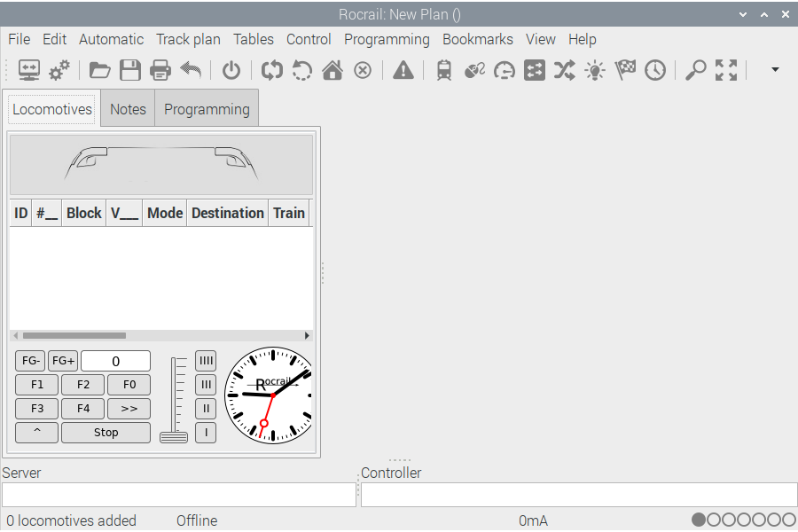Click the magnifier zoom icon in the toolbar
The image size is (798, 532).
[696, 70]
